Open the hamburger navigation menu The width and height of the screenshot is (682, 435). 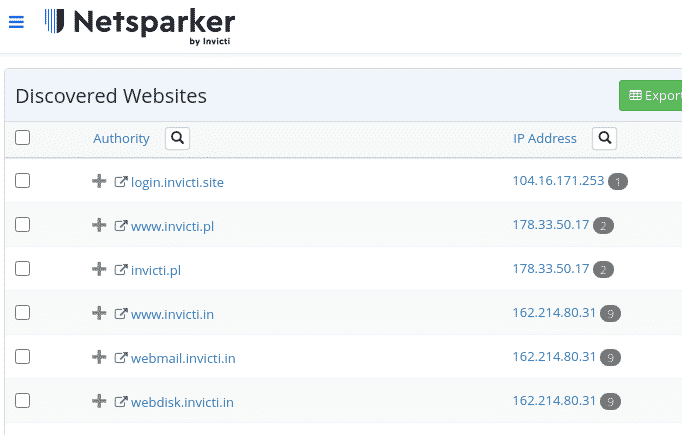[x=16, y=22]
